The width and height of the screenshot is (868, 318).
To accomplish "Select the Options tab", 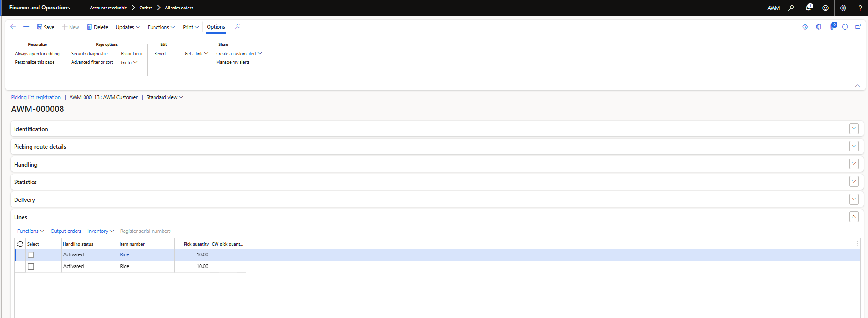I will [x=216, y=27].
